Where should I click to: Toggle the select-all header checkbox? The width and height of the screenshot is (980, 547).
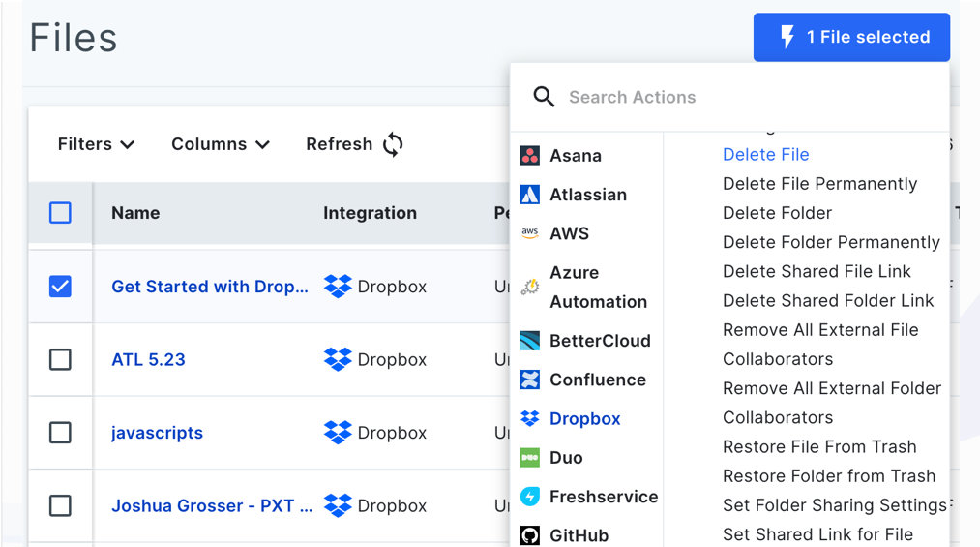click(x=60, y=213)
